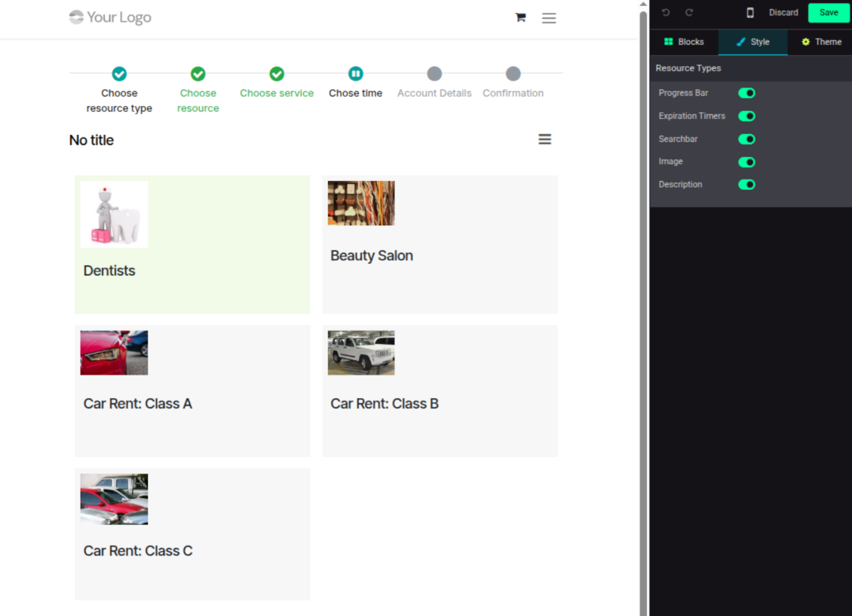Click the shopping cart icon

(x=520, y=17)
